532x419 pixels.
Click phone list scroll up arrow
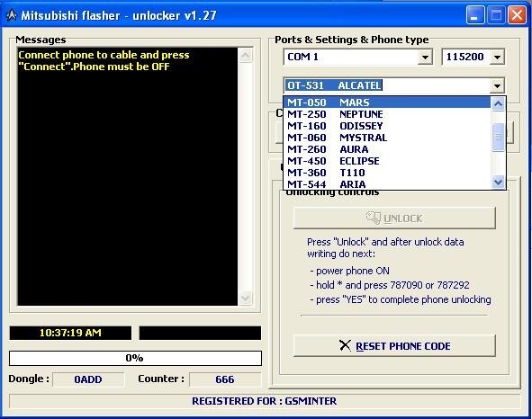[498, 103]
